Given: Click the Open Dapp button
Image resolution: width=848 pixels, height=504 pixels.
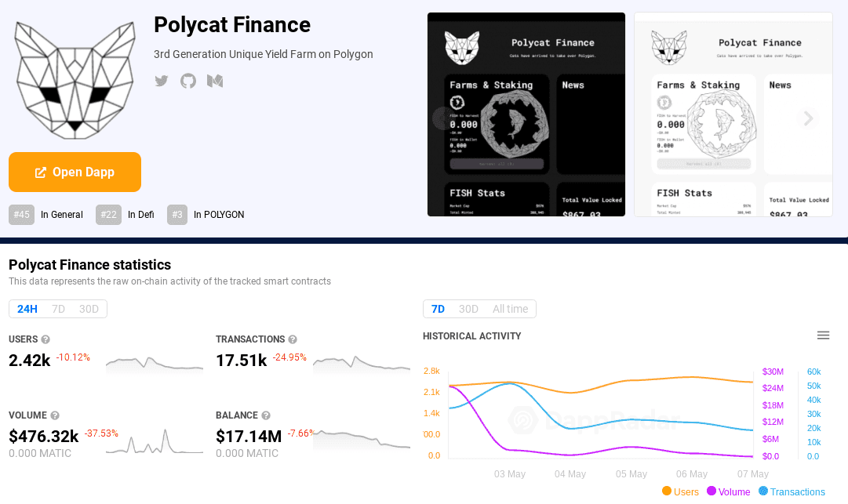Looking at the screenshot, I should 75,172.
